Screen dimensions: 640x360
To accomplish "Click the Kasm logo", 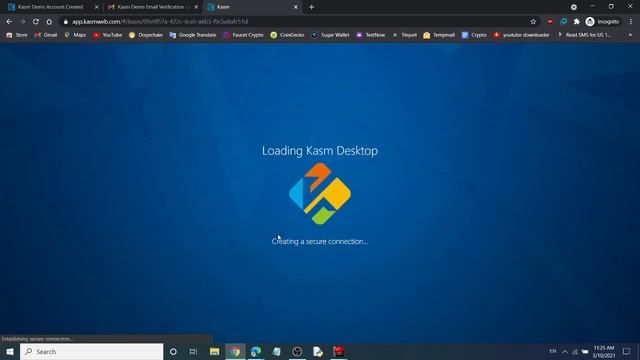I will click(320, 193).
